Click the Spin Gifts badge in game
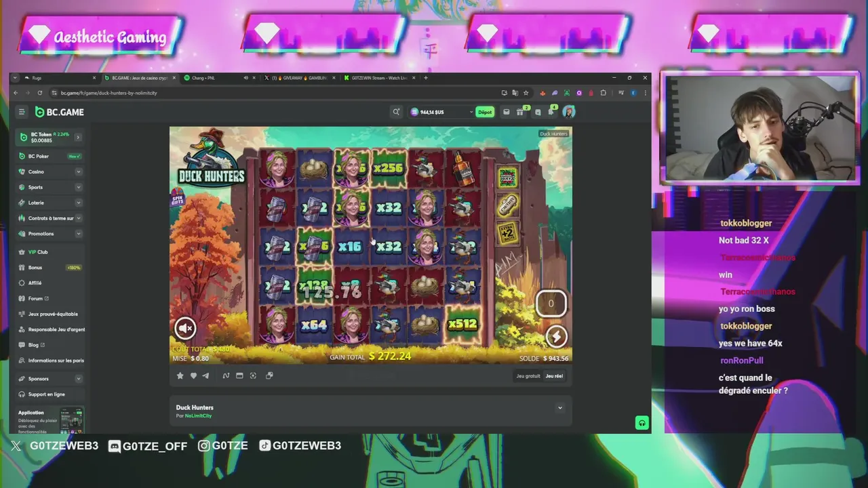 (x=178, y=199)
